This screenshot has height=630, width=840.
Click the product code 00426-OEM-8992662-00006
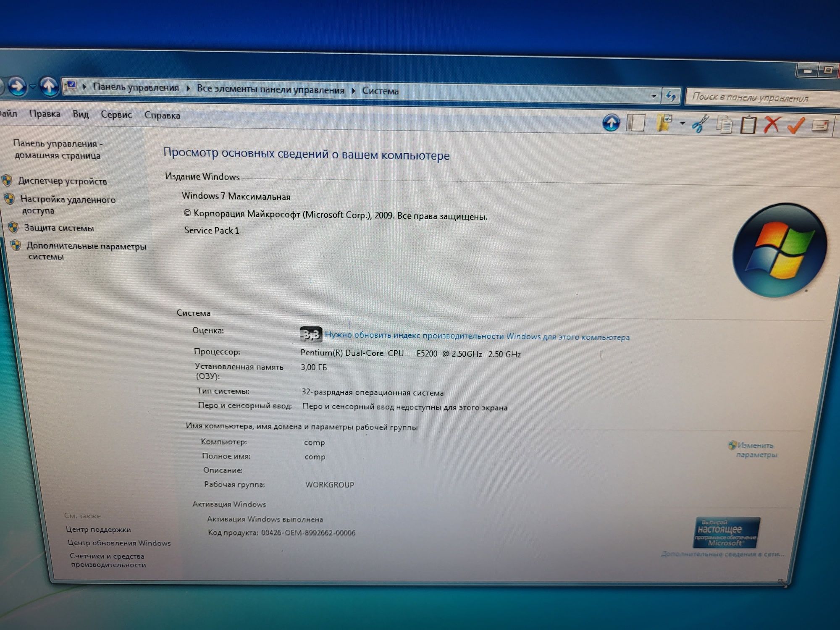tap(308, 533)
